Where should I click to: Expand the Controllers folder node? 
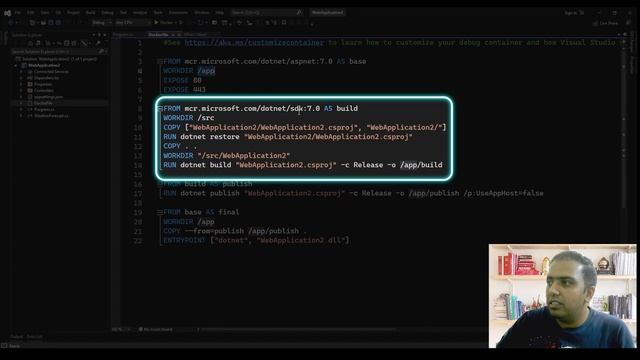click(21, 91)
